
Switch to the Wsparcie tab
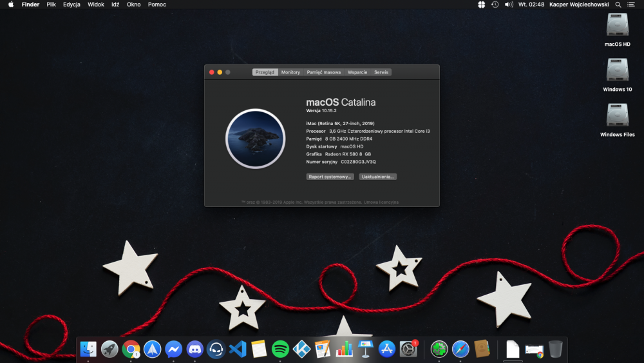[357, 72]
